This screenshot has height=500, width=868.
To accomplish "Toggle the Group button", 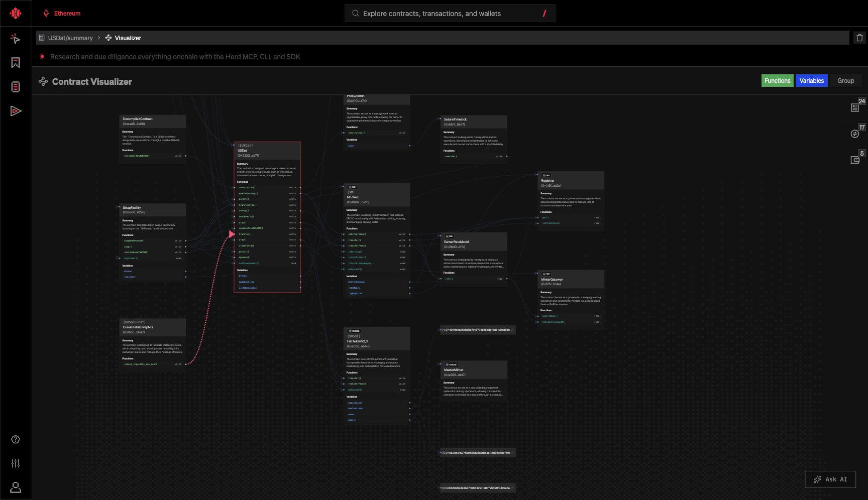I will pos(845,81).
